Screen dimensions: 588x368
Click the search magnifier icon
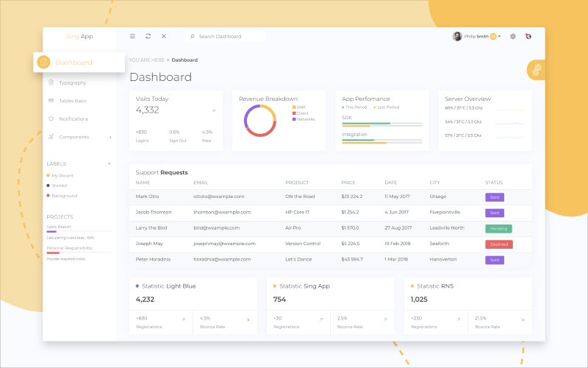(x=193, y=36)
